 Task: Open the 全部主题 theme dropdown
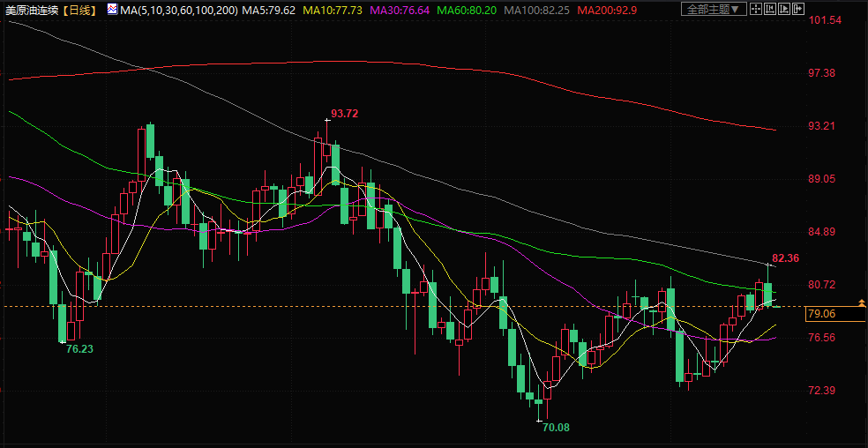715,10
